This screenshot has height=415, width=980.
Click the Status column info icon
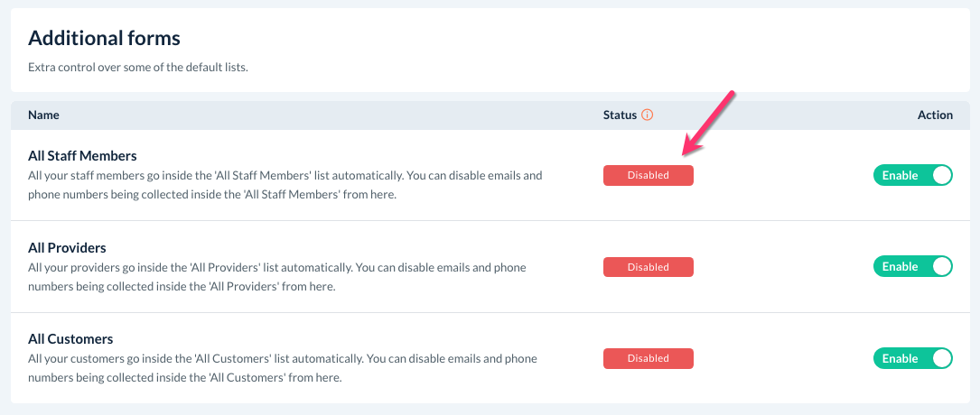(x=648, y=115)
